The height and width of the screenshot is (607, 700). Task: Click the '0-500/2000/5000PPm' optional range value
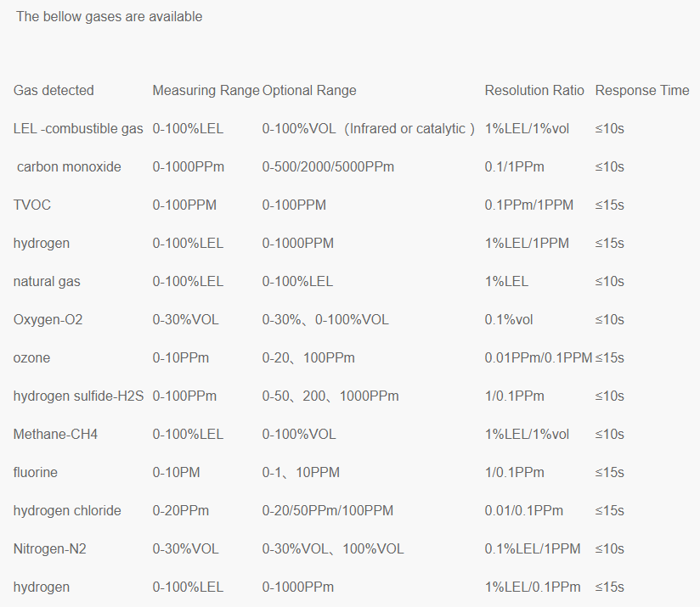click(328, 166)
